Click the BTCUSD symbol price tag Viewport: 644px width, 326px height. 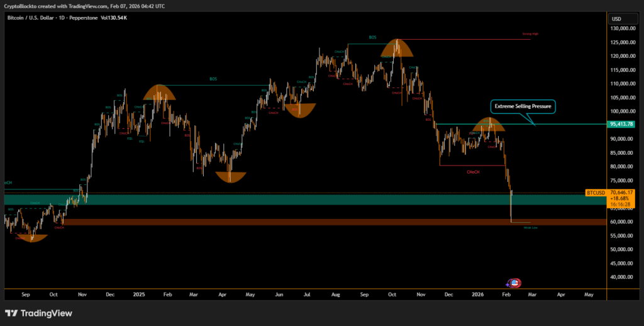point(595,193)
